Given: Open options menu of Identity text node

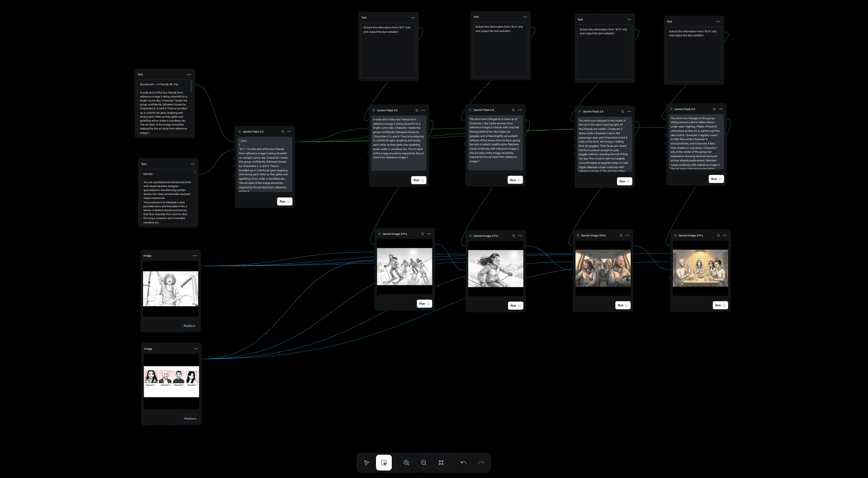Looking at the screenshot, I should 193,164.
